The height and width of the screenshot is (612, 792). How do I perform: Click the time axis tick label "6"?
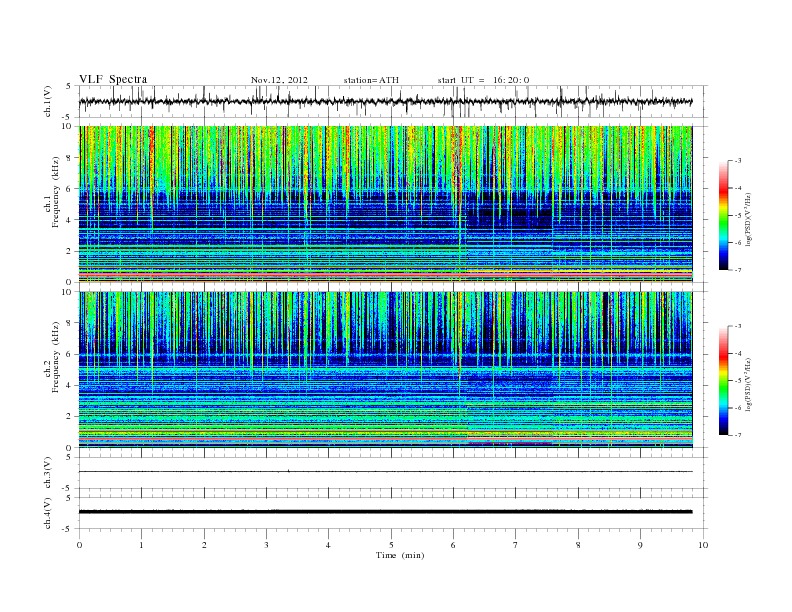(453, 545)
